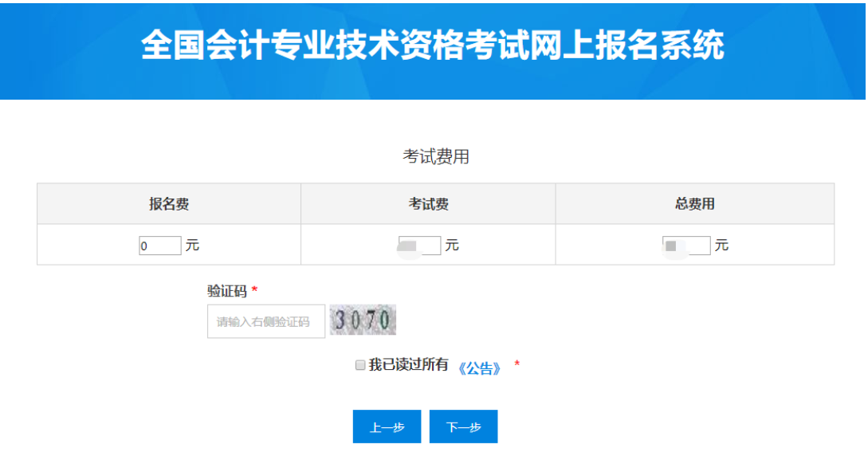Viewport: 868px width, 460px height.
Task: Click the 考试费 column header
Action: tap(428, 204)
